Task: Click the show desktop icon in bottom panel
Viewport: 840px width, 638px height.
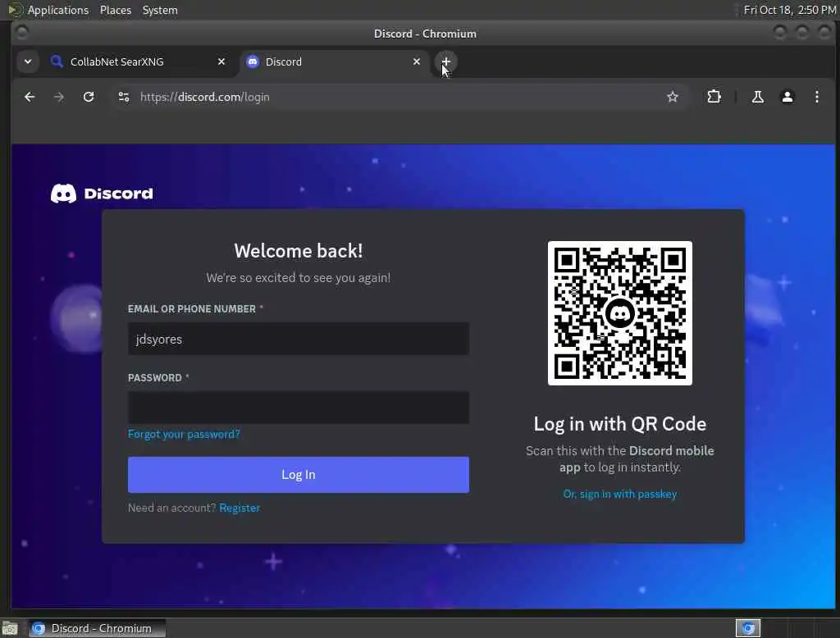Action: (x=10, y=628)
